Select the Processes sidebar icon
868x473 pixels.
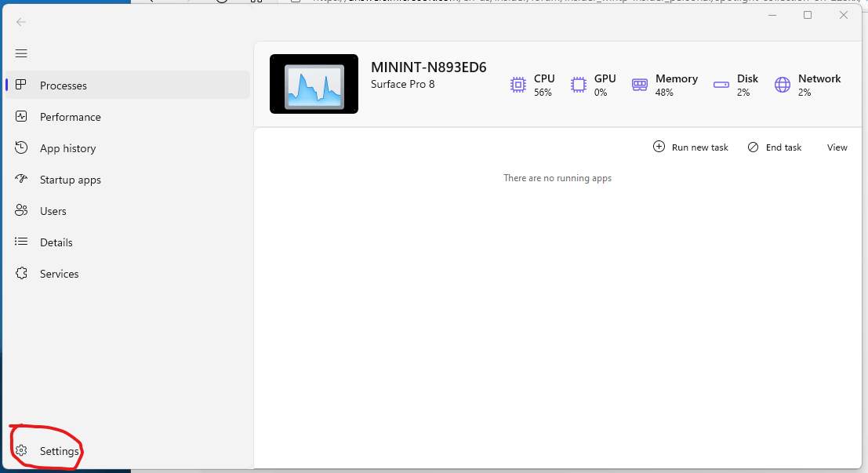21,85
